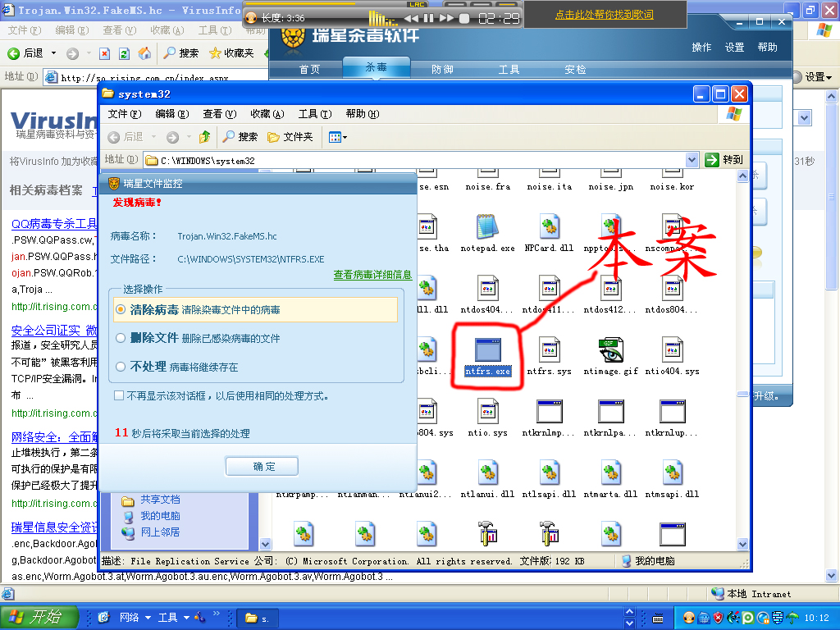The height and width of the screenshot is (630, 840).
Task: Stop playback in the music player bar
Action: tap(464, 18)
